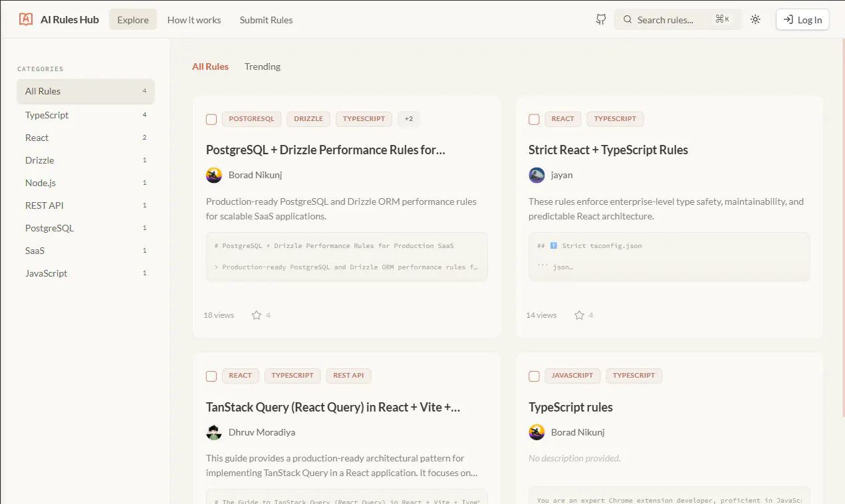The width and height of the screenshot is (845, 504).
Task: Click the REST API tag on TanStack card
Action: pos(348,376)
